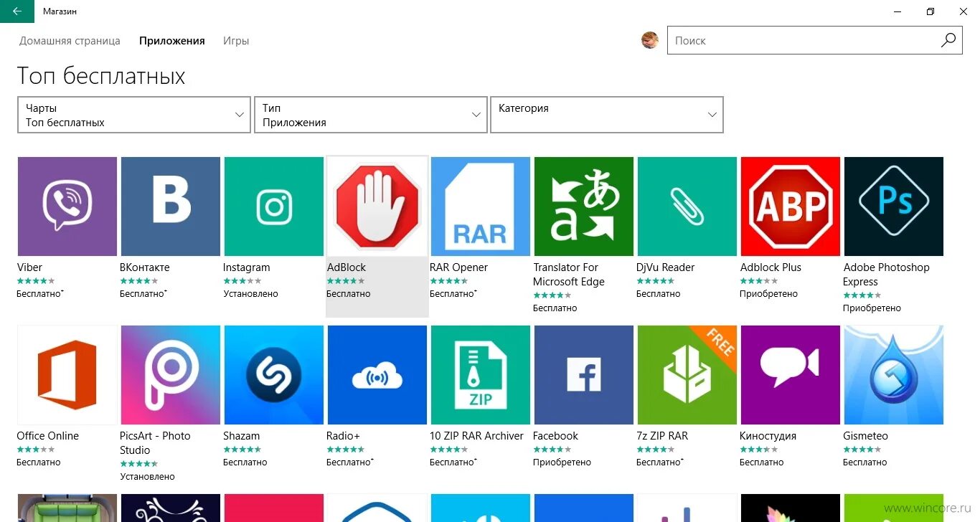Open the DjVu Reader paperclip icon
Screen dimensions: 980x522
pos(687,206)
